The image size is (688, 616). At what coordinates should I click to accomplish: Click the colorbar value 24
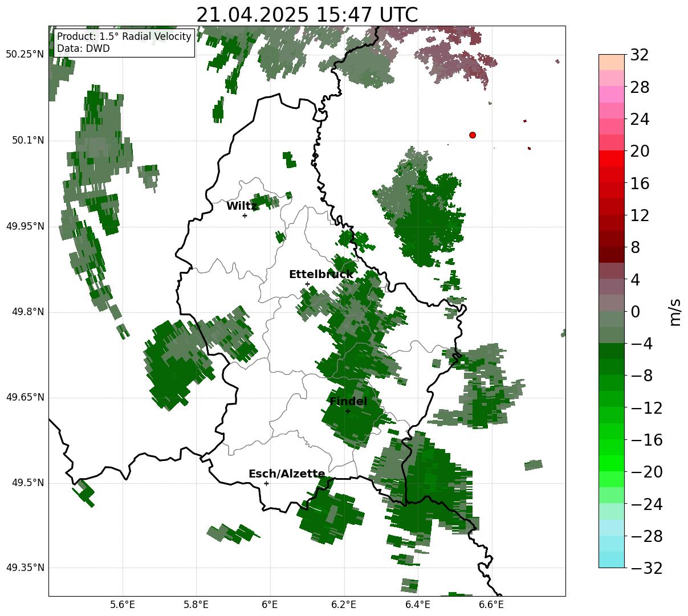point(640,120)
